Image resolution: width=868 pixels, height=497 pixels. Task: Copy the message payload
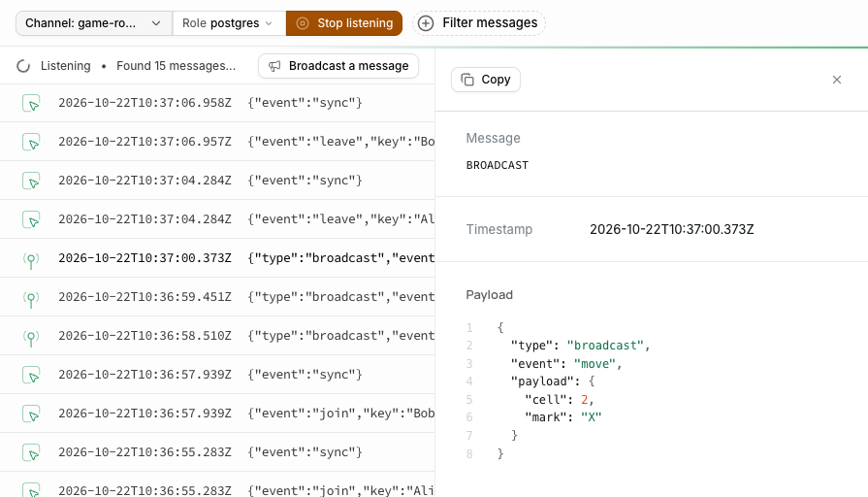click(x=486, y=80)
